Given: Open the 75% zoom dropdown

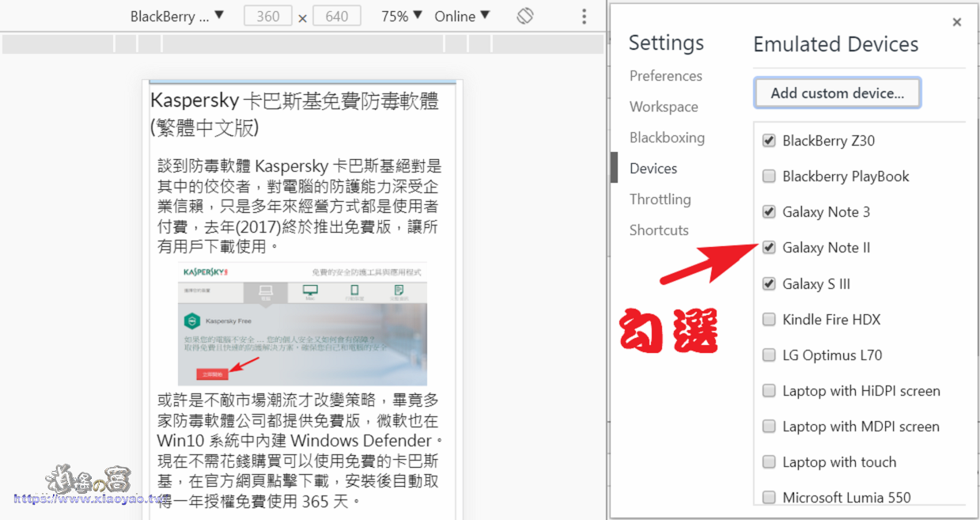Looking at the screenshot, I should [402, 16].
